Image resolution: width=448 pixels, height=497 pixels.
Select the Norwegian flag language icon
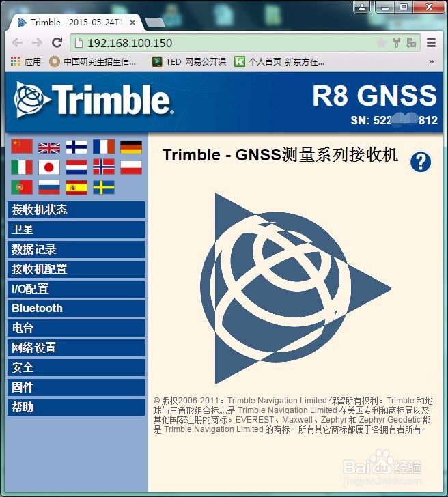click(104, 167)
